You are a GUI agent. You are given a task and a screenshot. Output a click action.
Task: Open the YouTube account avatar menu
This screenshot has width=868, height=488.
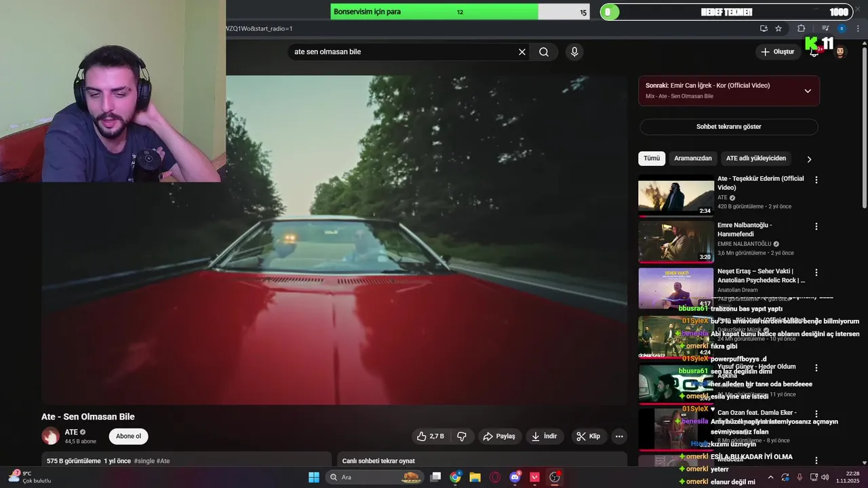840,52
